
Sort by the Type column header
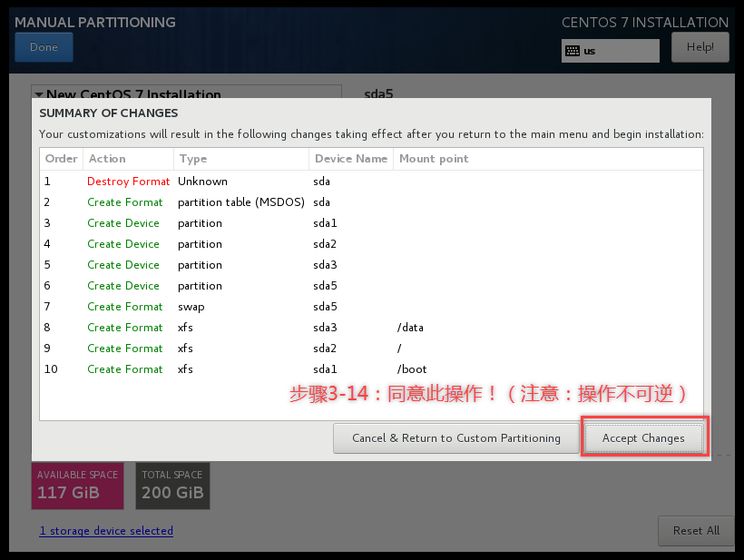tap(241, 159)
